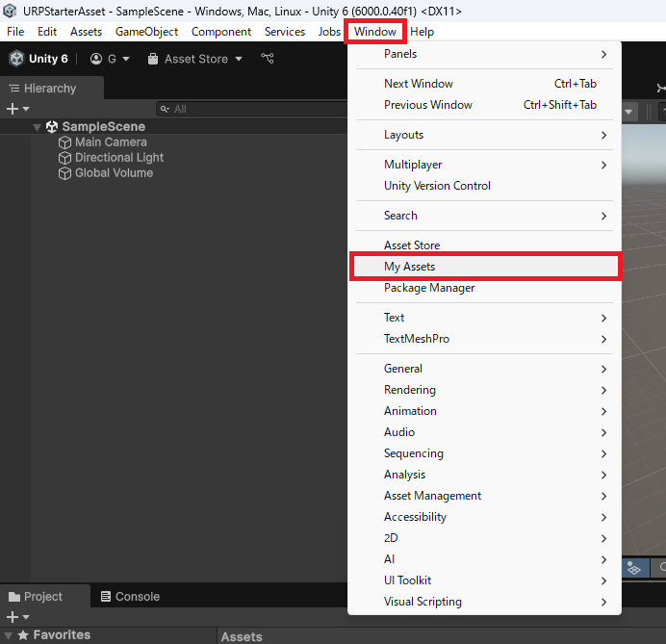Expand the UI Toolkit submenu
Screen dimensions: 666x644
[x=484, y=580]
